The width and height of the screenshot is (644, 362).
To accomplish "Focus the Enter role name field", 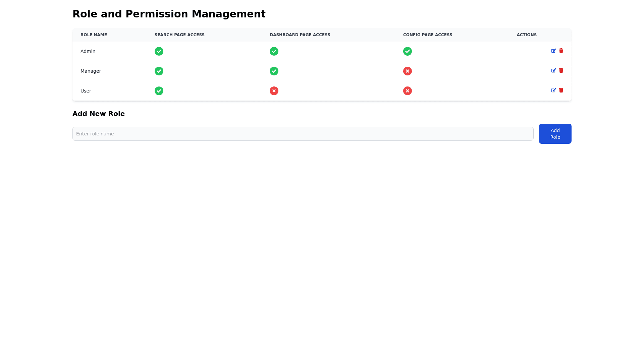I will pos(303,134).
